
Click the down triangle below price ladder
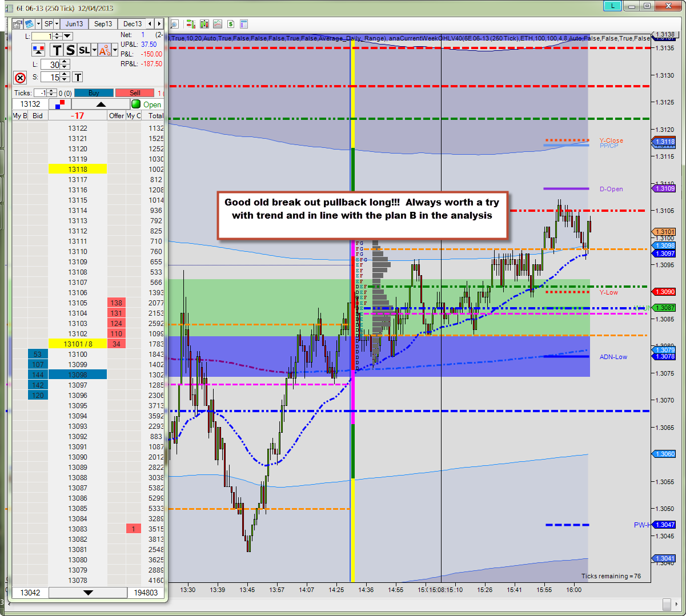[88, 593]
